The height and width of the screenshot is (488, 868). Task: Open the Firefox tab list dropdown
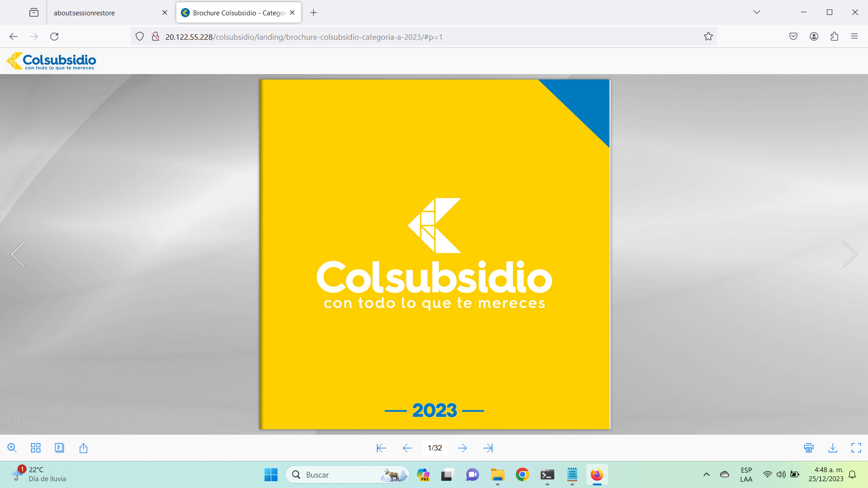(x=756, y=12)
